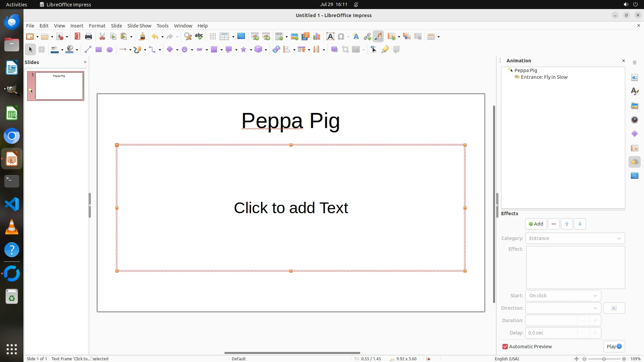644x362 pixels.
Task: Open the Gallery sidebar panel icon
Action: [x=634, y=106]
